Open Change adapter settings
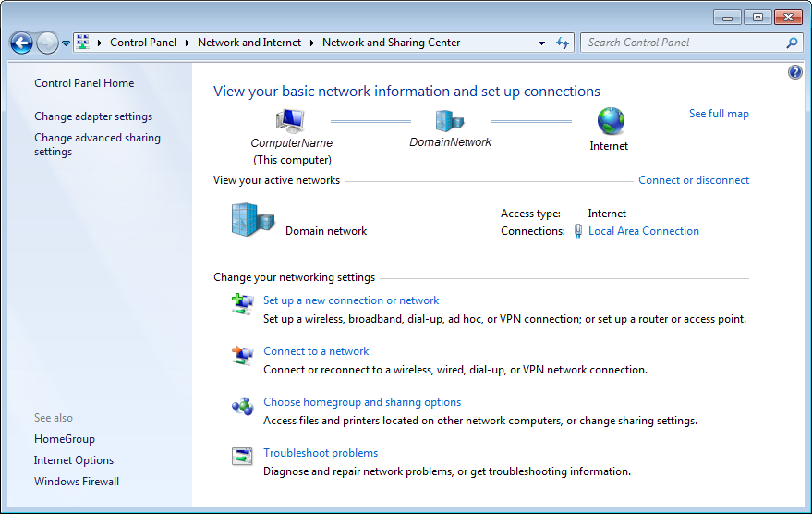This screenshot has width=812, height=514. coord(93,116)
